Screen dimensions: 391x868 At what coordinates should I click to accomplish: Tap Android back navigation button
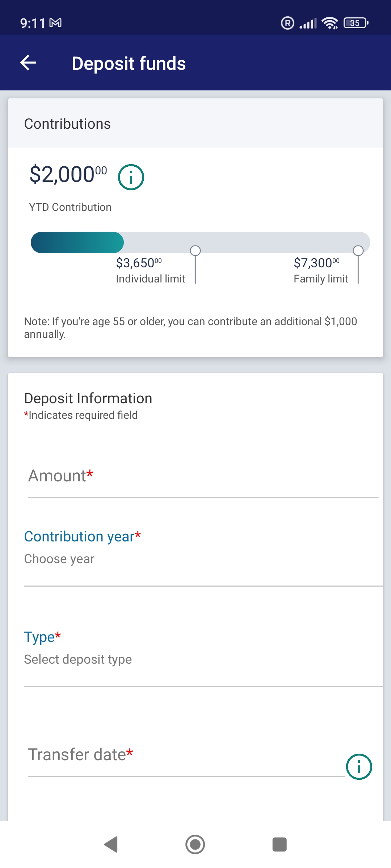point(111,844)
